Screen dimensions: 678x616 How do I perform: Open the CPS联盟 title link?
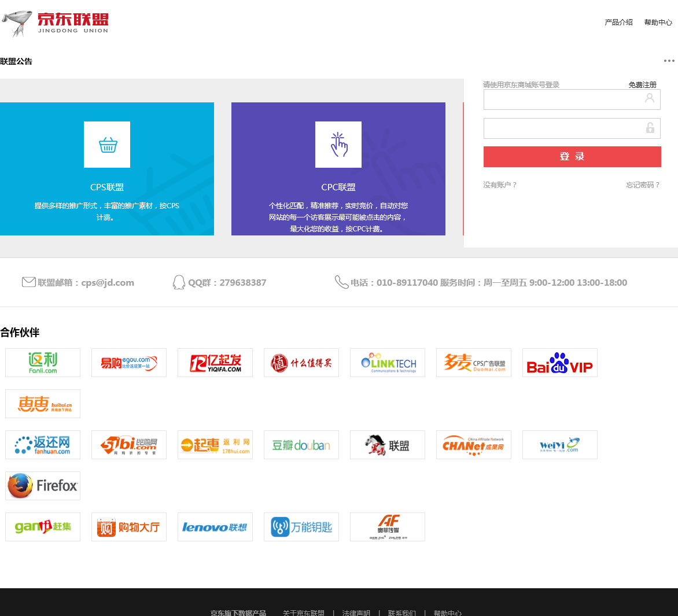(107, 187)
